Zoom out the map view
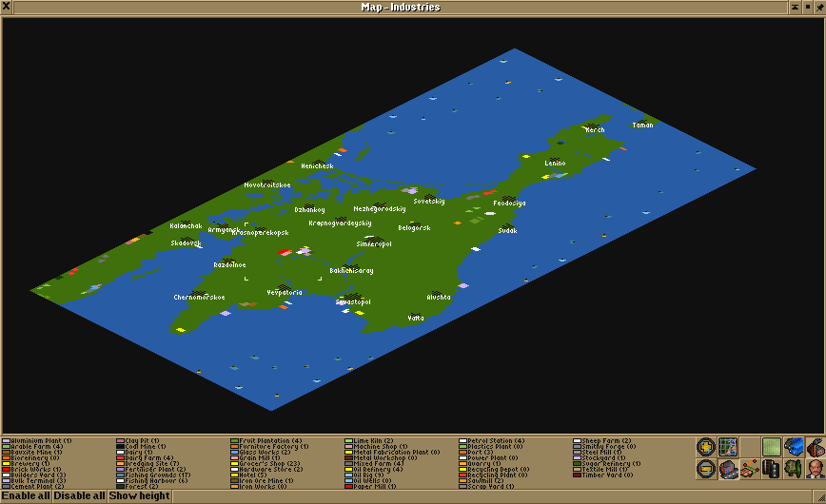The height and width of the screenshot is (504, 826). click(706, 469)
